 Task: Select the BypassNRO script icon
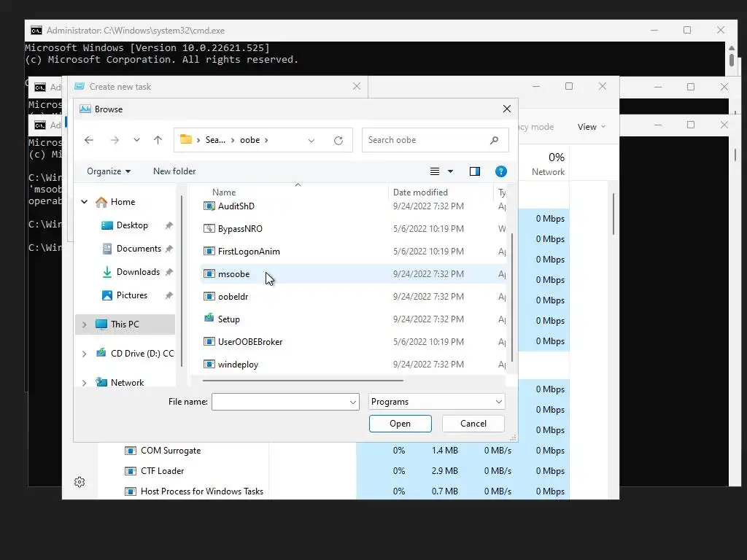coord(209,228)
